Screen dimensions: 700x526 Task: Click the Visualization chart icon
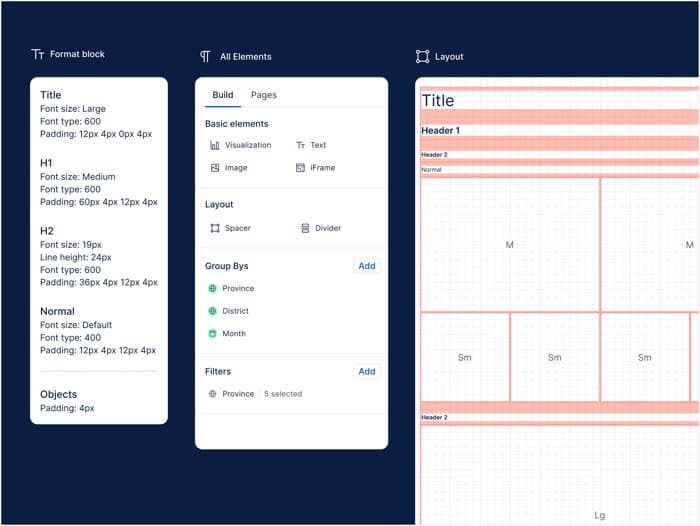(215, 145)
